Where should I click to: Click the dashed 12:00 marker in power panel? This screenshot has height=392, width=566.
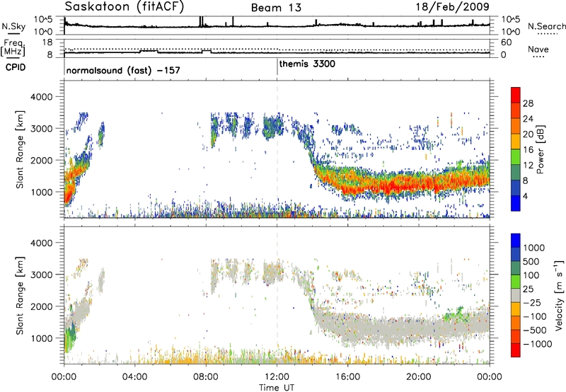277,149
